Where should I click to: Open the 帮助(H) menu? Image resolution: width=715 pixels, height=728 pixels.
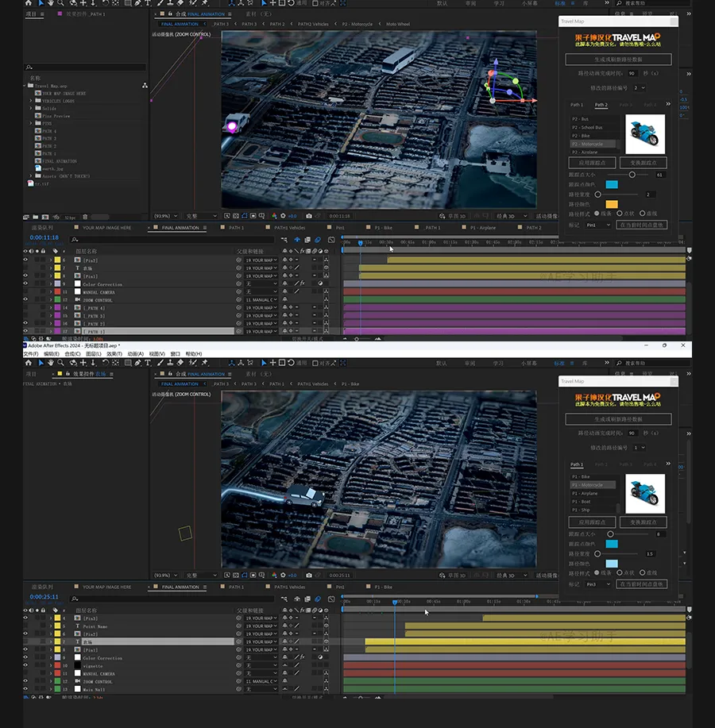point(194,354)
